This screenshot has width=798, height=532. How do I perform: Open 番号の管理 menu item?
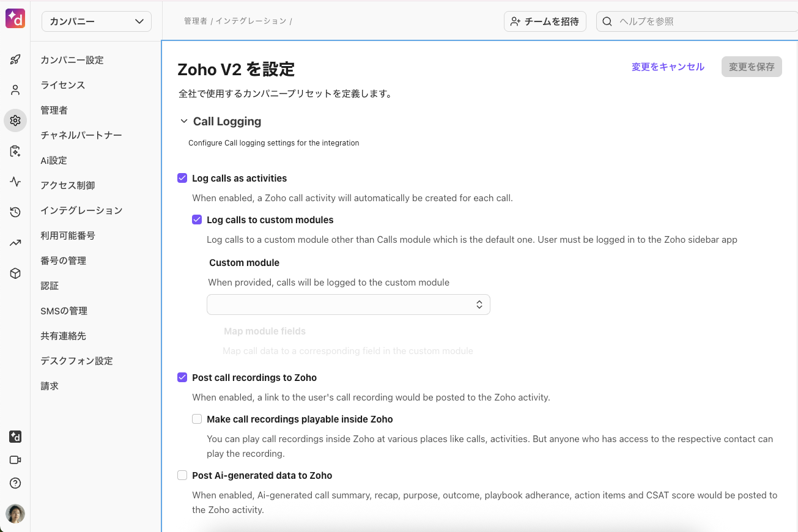[x=63, y=260]
